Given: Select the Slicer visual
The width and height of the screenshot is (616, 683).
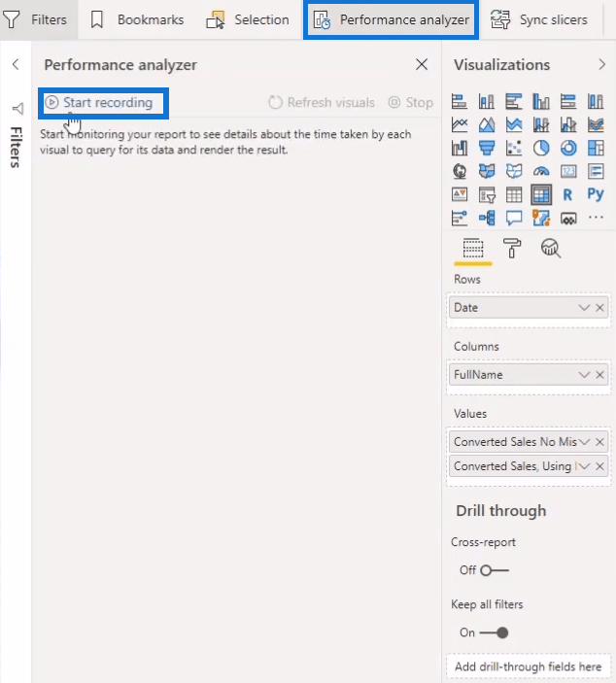Looking at the screenshot, I should click(x=486, y=194).
